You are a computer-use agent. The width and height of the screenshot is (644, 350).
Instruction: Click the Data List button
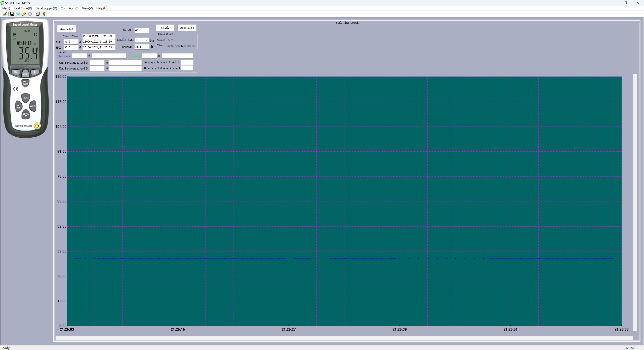pyautogui.click(x=187, y=28)
